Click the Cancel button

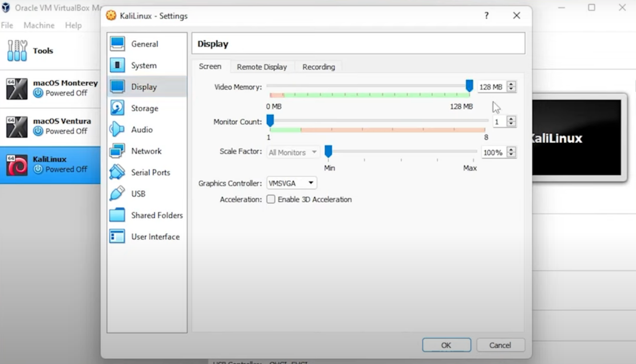(x=500, y=345)
